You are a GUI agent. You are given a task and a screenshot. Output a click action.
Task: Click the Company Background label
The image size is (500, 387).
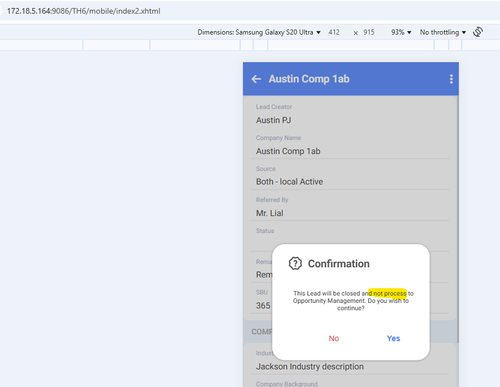tap(287, 384)
